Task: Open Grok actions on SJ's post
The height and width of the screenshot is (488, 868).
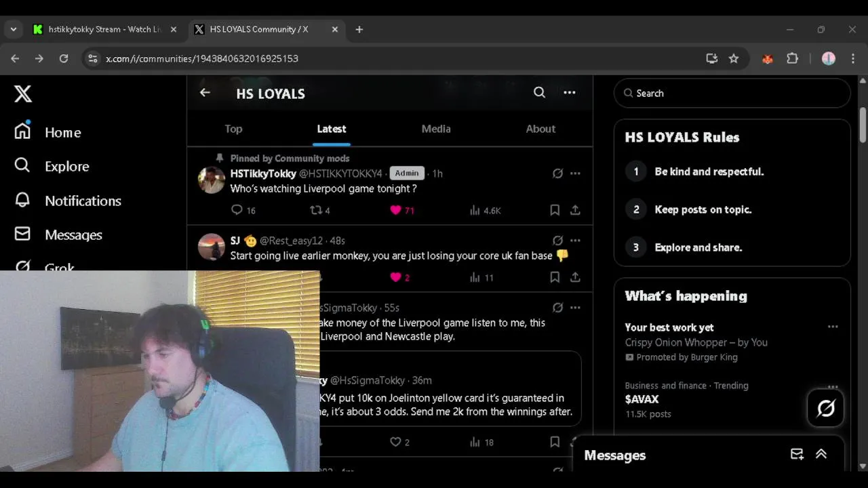Action: (557, 241)
